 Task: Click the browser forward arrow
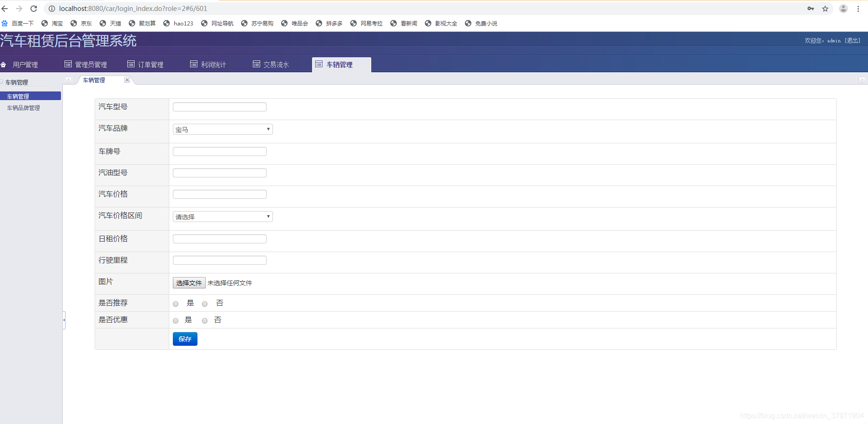pos(19,9)
